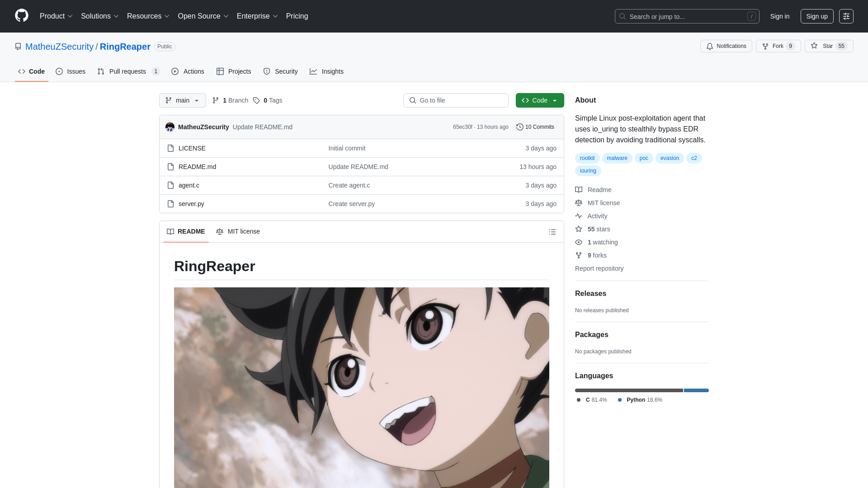Image resolution: width=868 pixels, height=488 pixels.
Task: Click the repository book icon beside MatheuZSecurity
Action: click(x=18, y=47)
